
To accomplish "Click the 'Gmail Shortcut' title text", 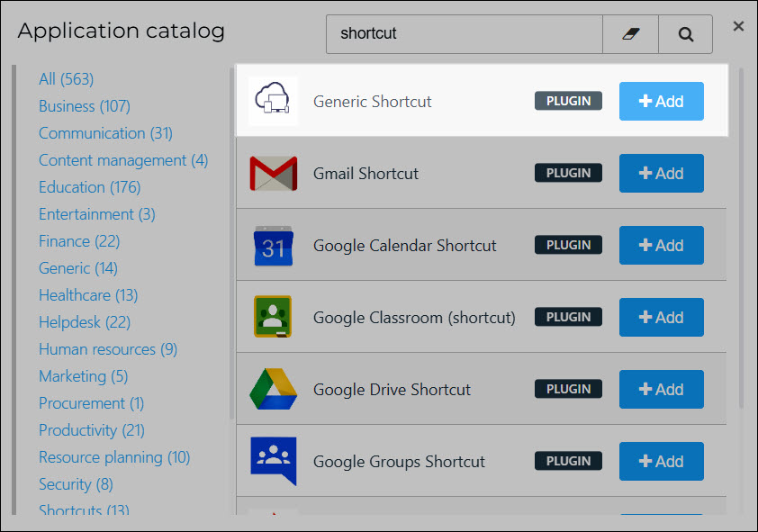I will (x=366, y=174).
